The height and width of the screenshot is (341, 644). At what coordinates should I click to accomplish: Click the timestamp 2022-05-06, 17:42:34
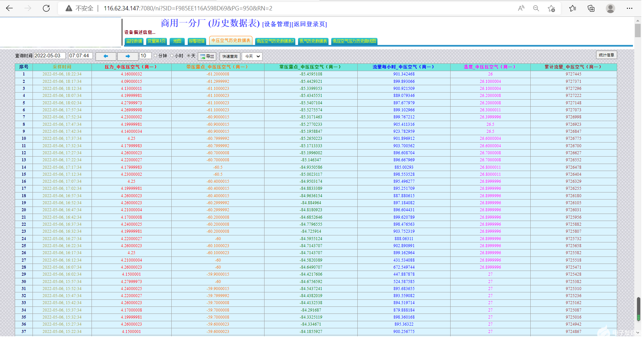62,131
